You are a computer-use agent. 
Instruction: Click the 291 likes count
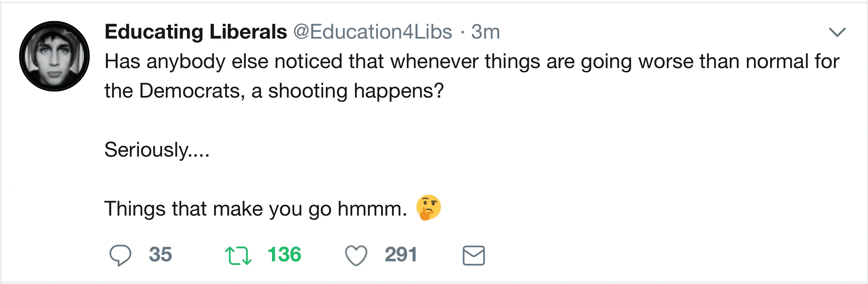click(401, 254)
